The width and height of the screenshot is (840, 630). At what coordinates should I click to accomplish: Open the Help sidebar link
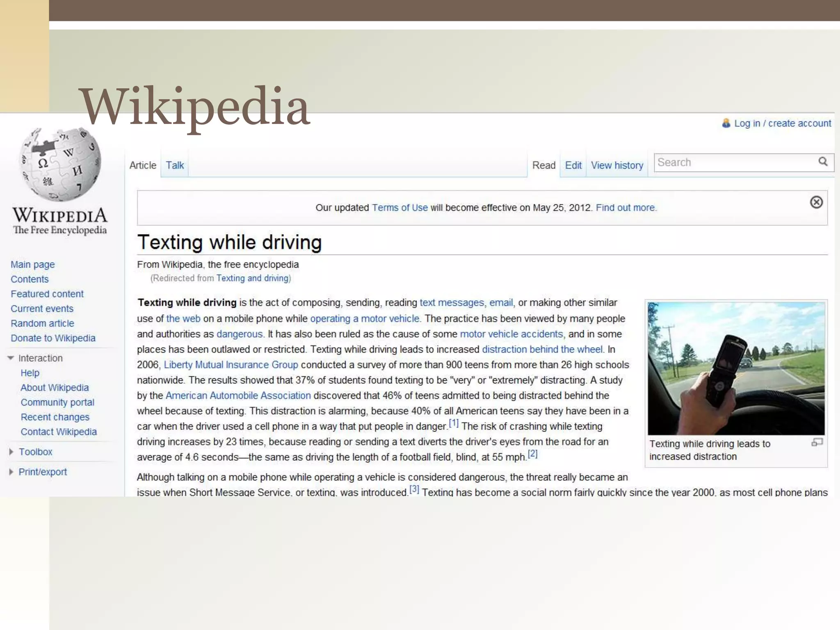pyautogui.click(x=30, y=373)
